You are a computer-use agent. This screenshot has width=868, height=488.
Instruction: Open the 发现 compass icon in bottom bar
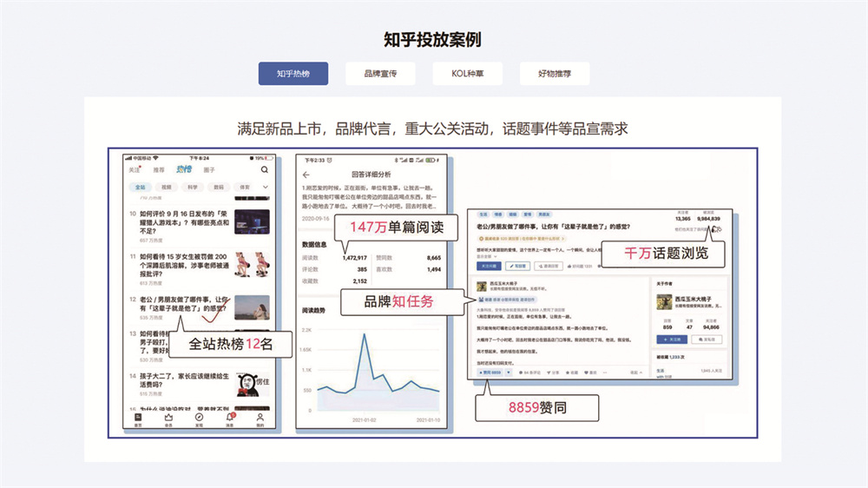point(199,419)
